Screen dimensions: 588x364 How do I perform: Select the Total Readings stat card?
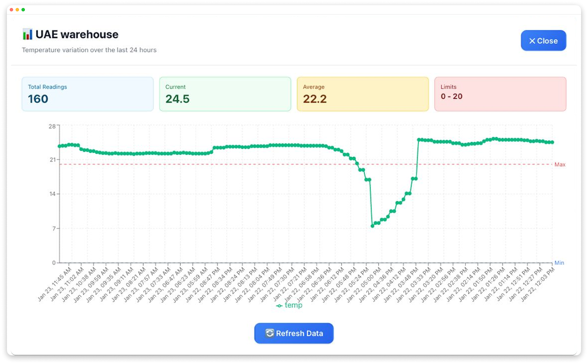pyautogui.click(x=87, y=94)
